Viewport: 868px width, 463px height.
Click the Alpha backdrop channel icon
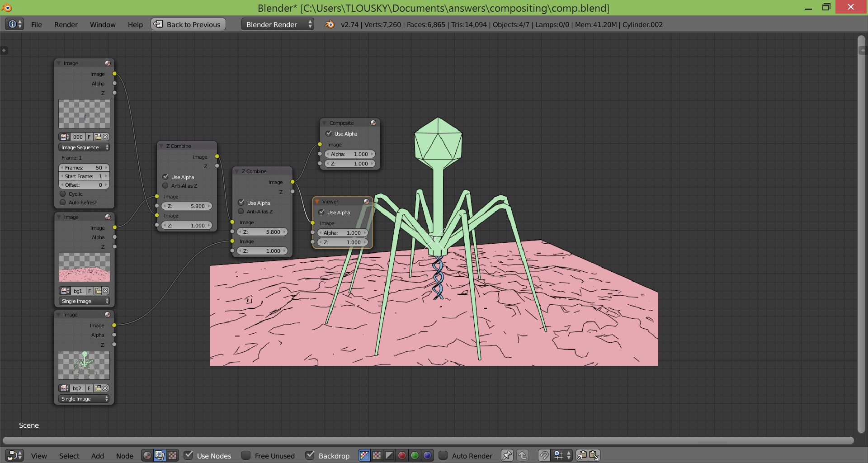(x=389, y=455)
